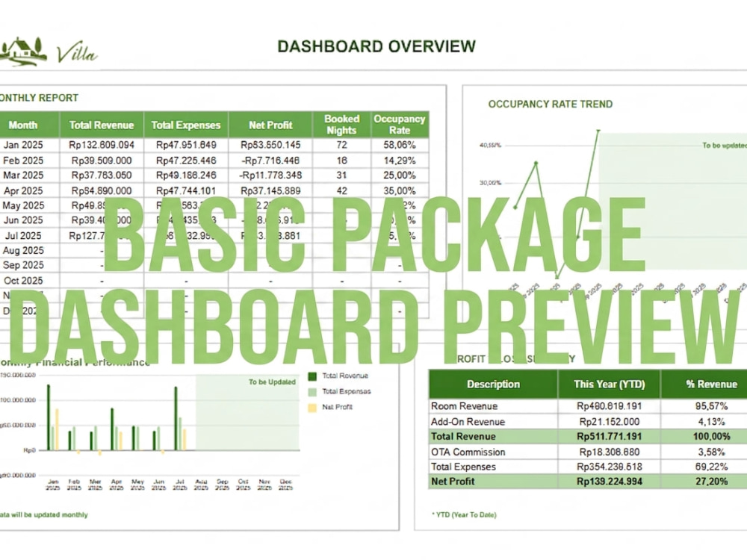Click the This Year (YTD) column header
The width and height of the screenshot is (747, 560).
coord(609,384)
